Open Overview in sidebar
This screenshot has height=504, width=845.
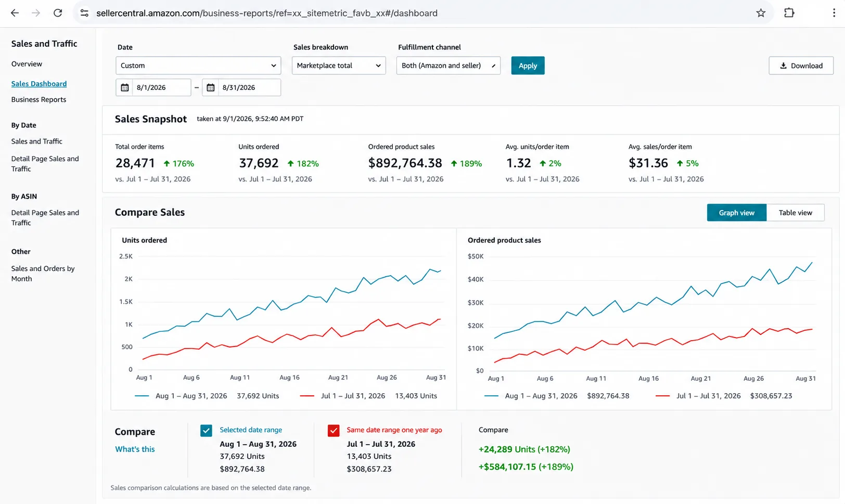[27, 64]
